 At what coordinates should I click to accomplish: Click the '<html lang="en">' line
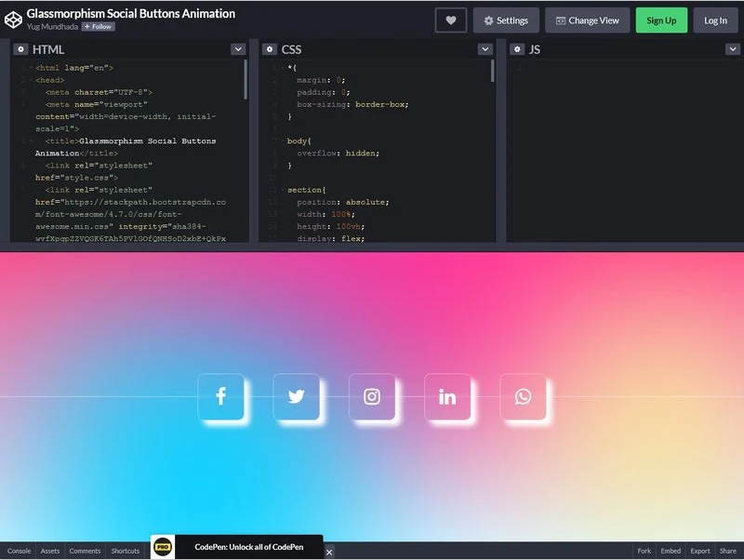pos(74,68)
